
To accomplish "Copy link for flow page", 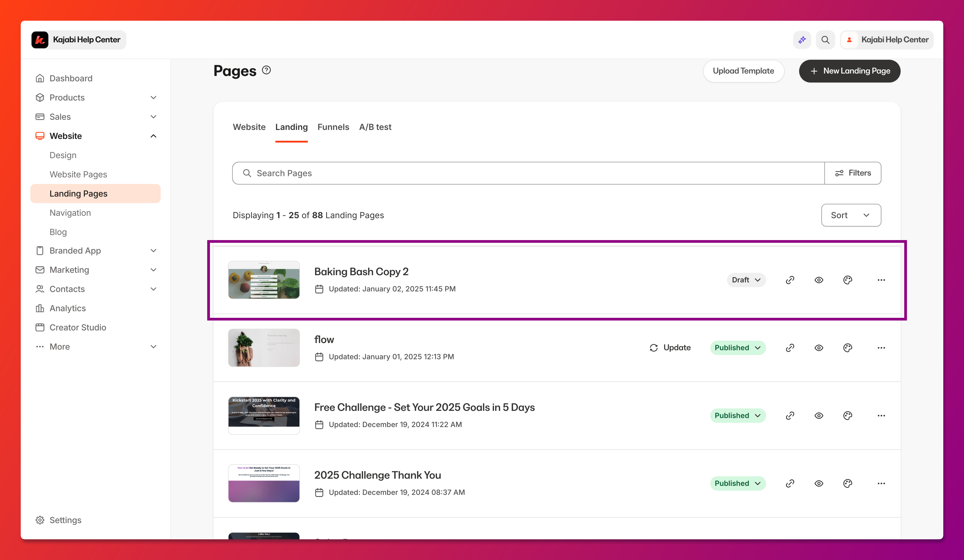I will 790,348.
